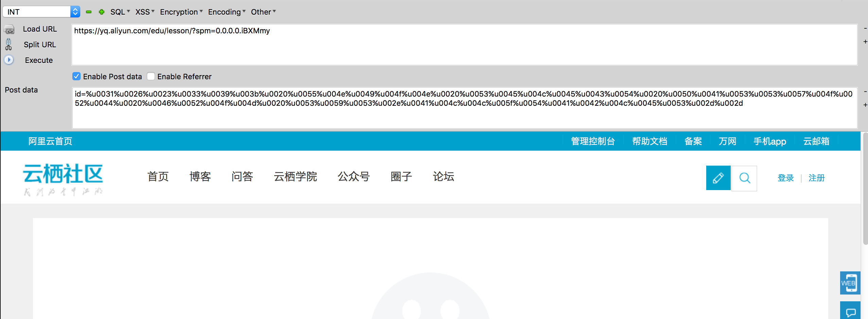Open the XSS menu
This screenshot has height=319, width=868.
(x=145, y=12)
